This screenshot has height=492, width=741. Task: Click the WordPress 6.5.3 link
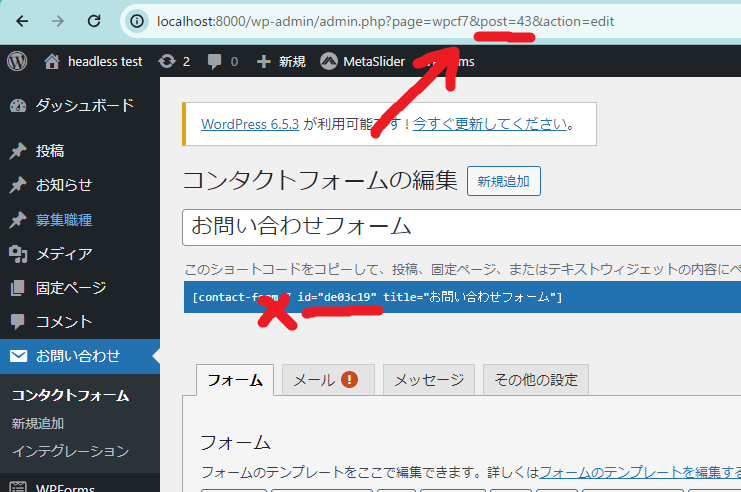pos(250,124)
